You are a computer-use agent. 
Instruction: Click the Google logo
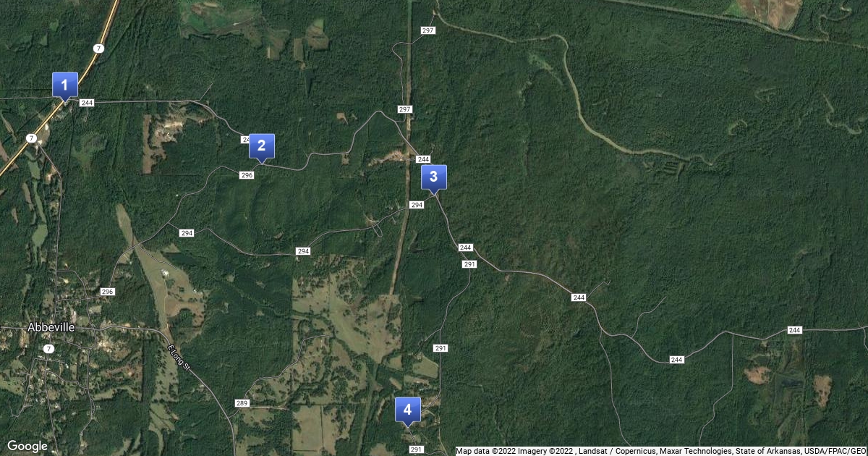pyautogui.click(x=27, y=446)
